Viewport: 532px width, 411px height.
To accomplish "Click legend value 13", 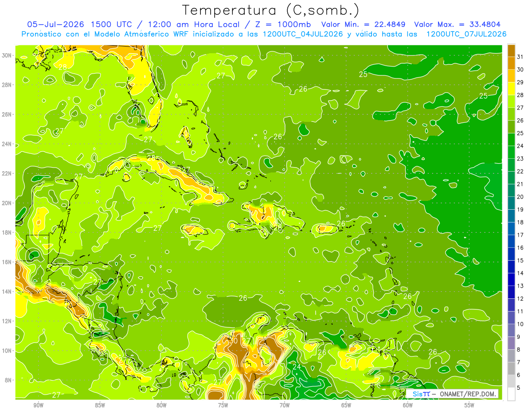I will point(520,286).
